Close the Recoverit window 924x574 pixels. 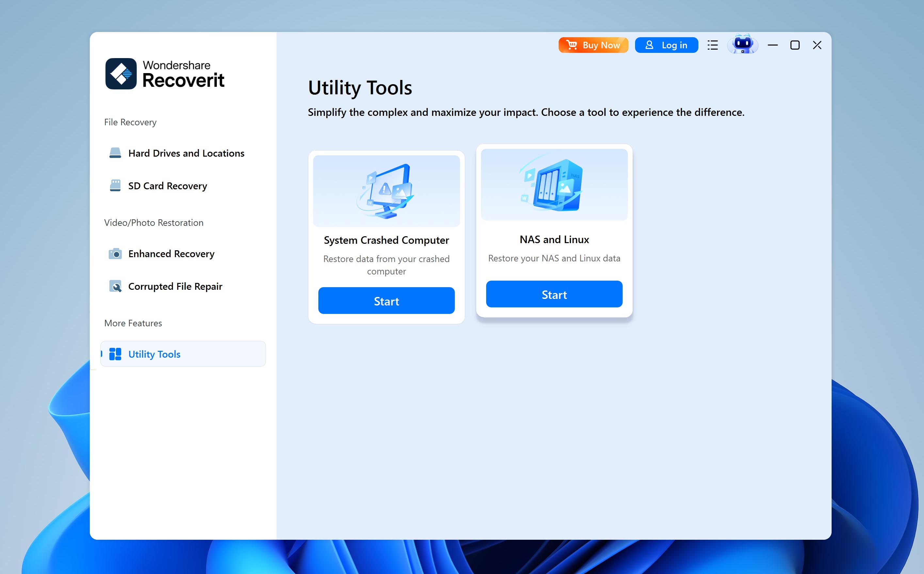[x=817, y=45]
